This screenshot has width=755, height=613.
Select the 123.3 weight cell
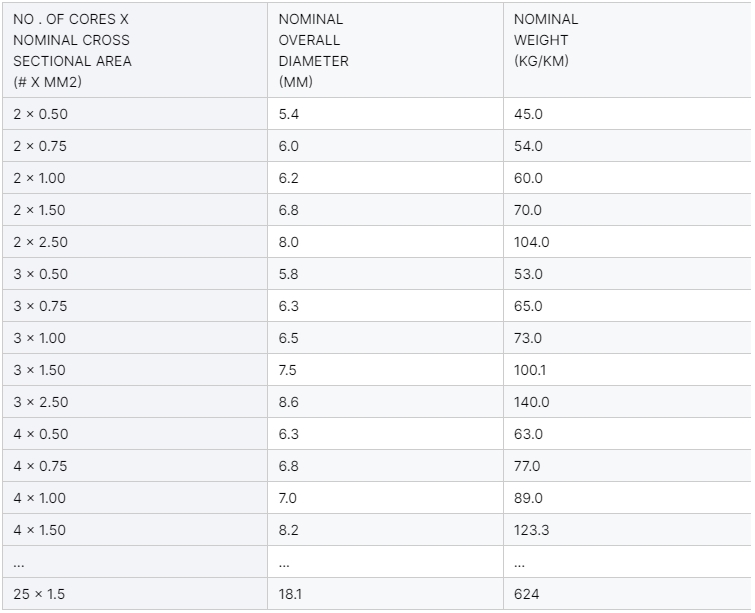(531, 530)
